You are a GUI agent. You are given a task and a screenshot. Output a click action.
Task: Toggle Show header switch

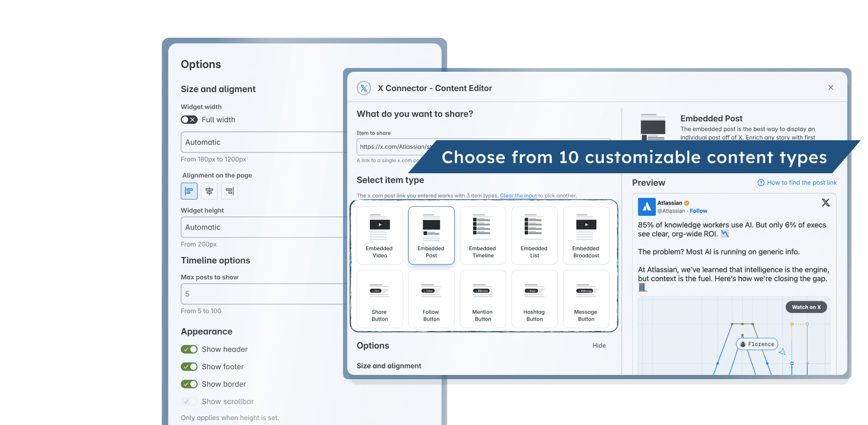point(189,349)
